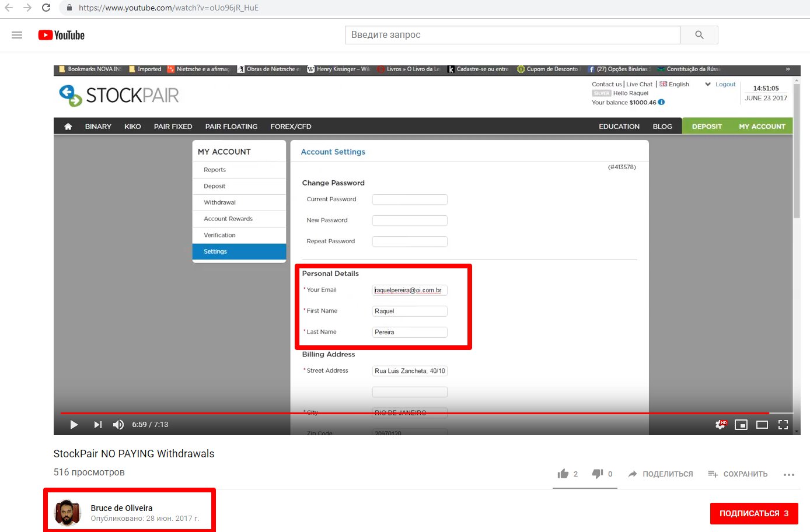The height and width of the screenshot is (532, 810).
Task: Switch to miniplayer mode
Action: (741, 425)
